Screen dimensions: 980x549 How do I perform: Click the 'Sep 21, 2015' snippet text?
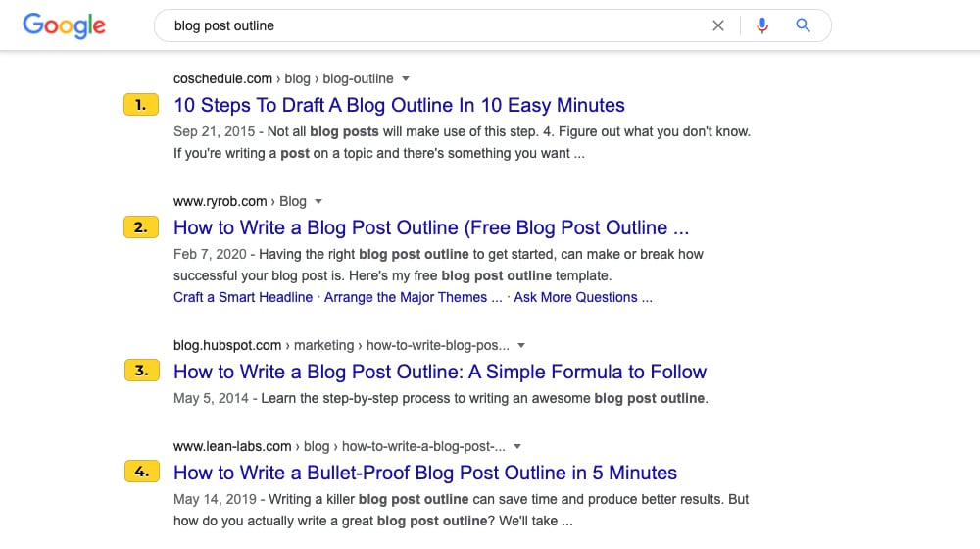tap(215, 132)
